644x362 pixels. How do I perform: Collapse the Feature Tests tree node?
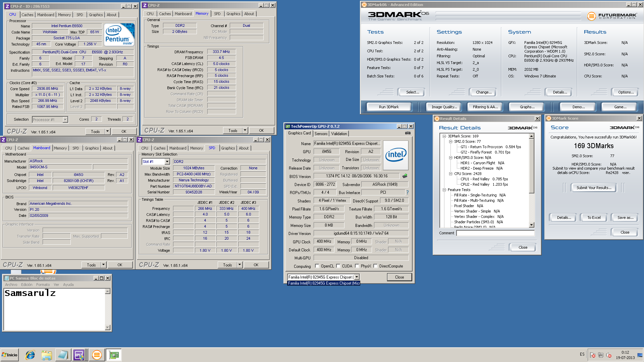[444, 190]
